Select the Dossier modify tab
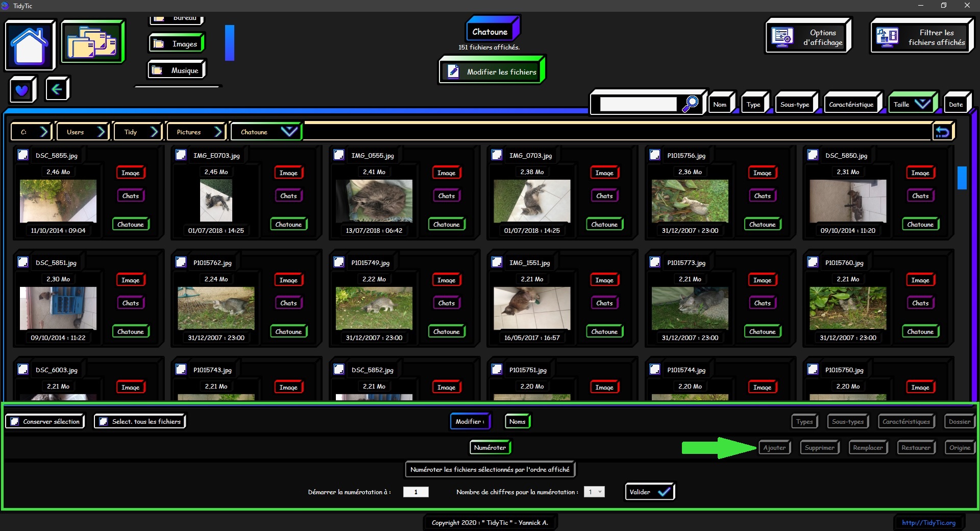Viewport: 980px width, 531px height. [x=960, y=421]
